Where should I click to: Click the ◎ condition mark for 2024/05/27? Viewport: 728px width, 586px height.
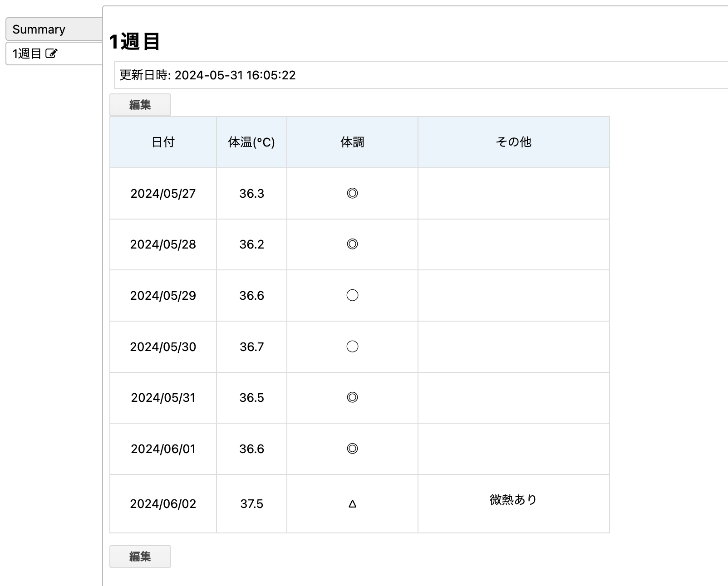coord(352,193)
